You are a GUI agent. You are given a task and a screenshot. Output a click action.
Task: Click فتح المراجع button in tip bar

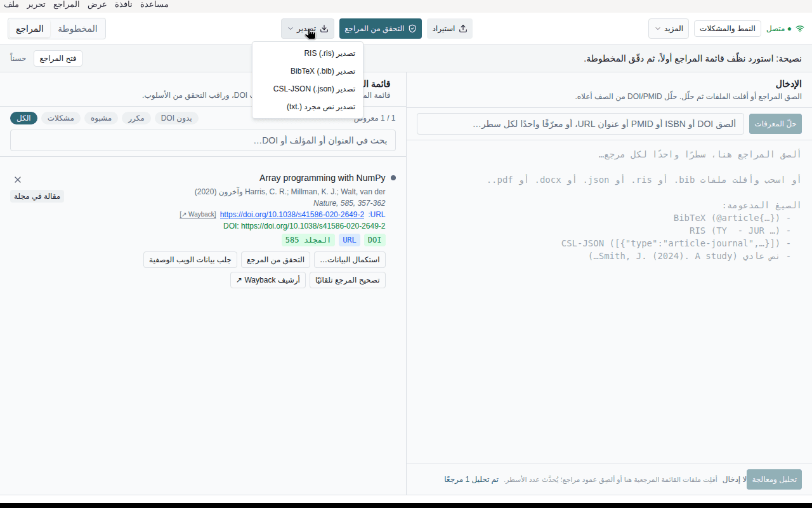pyautogui.click(x=58, y=58)
